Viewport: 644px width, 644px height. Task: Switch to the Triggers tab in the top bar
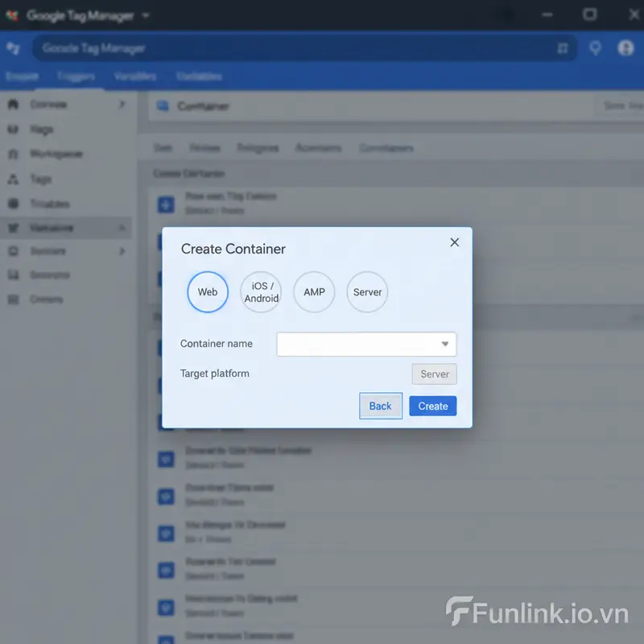pyautogui.click(x=75, y=76)
